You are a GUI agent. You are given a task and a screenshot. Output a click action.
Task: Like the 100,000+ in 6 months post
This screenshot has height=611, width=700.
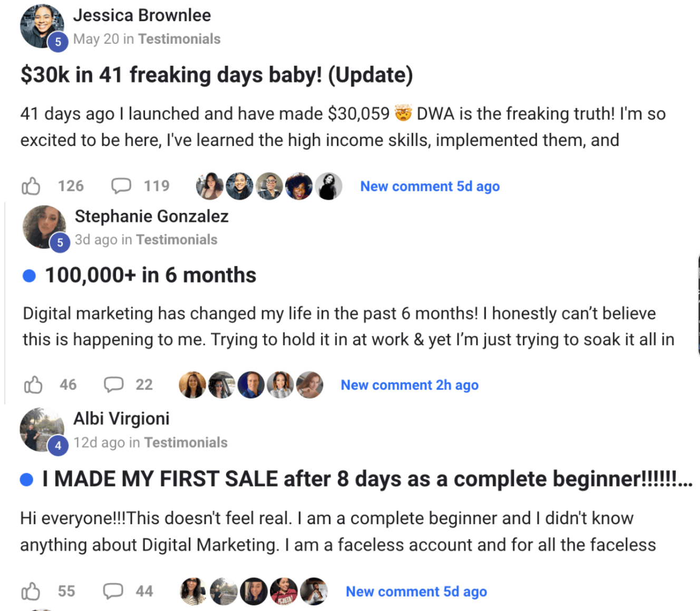(33, 385)
